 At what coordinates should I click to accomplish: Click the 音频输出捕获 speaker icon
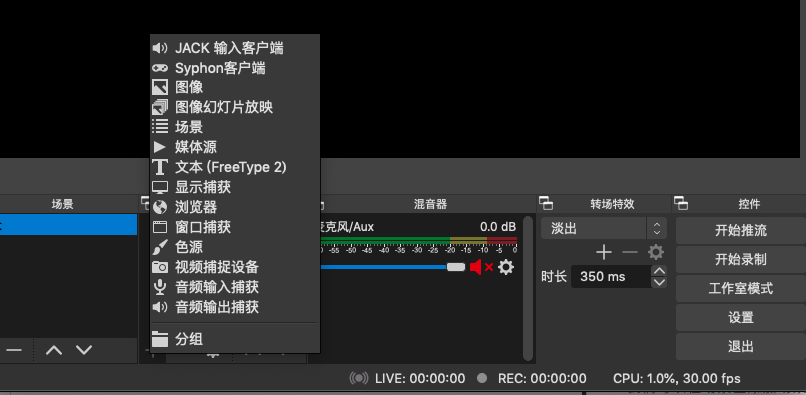[x=160, y=307]
